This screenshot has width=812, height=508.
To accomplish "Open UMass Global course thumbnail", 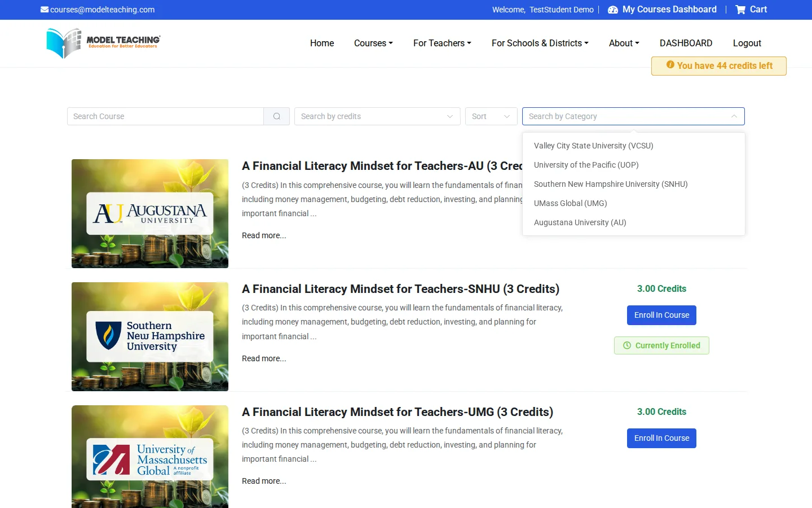I will (x=150, y=457).
